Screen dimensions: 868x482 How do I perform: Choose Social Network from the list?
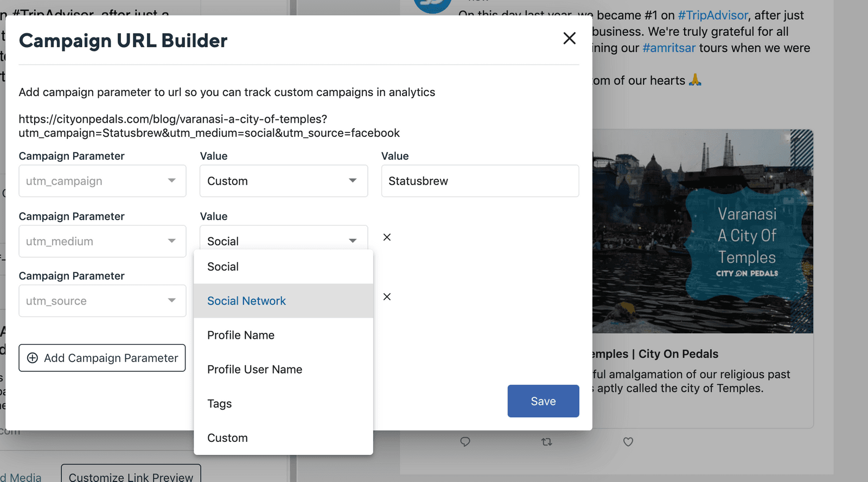tap(246, 301)
